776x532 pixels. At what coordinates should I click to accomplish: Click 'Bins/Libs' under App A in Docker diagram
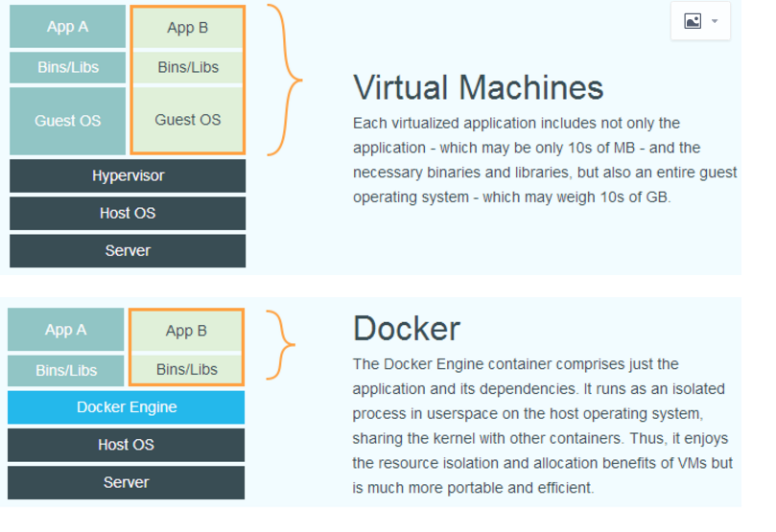[66, 370]
